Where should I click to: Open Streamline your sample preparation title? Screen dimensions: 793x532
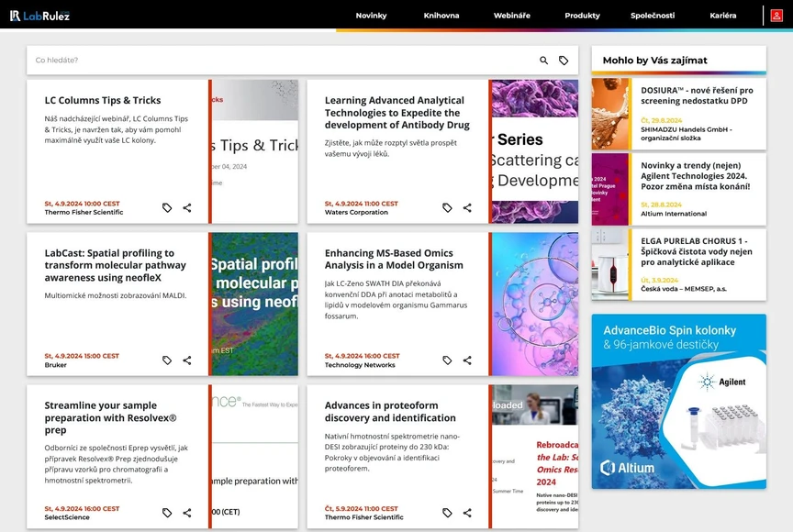pos(110,418)
